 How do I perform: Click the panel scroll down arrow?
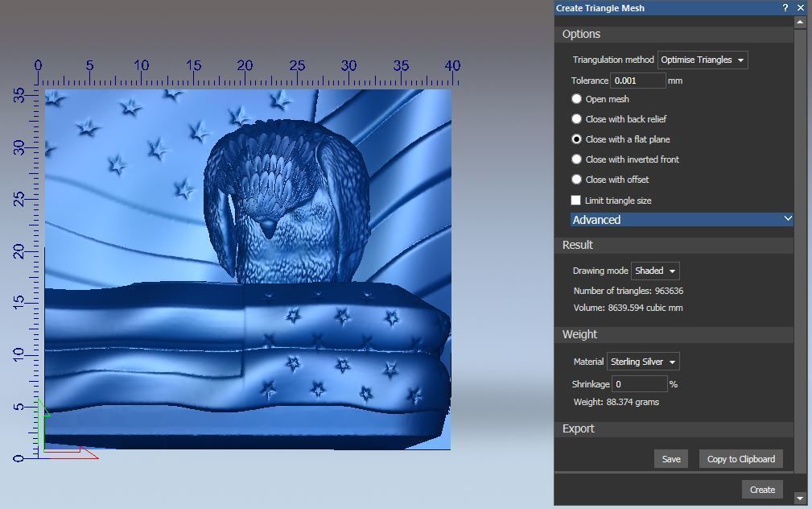(800, 498)
